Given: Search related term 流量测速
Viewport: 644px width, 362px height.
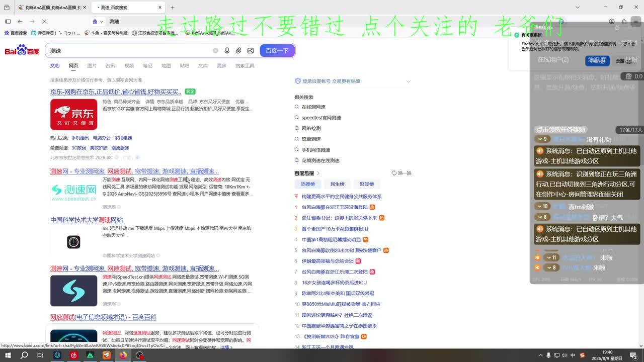Looking at the screenshot, I should point(311,139).
